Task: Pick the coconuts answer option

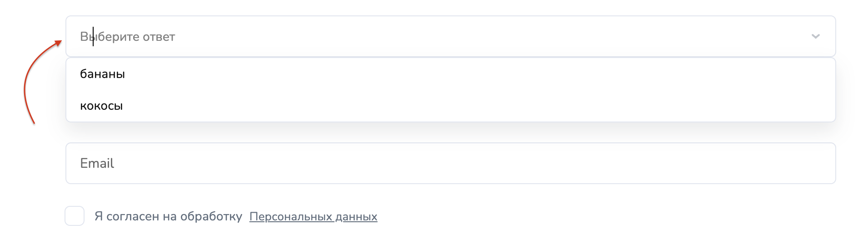Action: 101,106
